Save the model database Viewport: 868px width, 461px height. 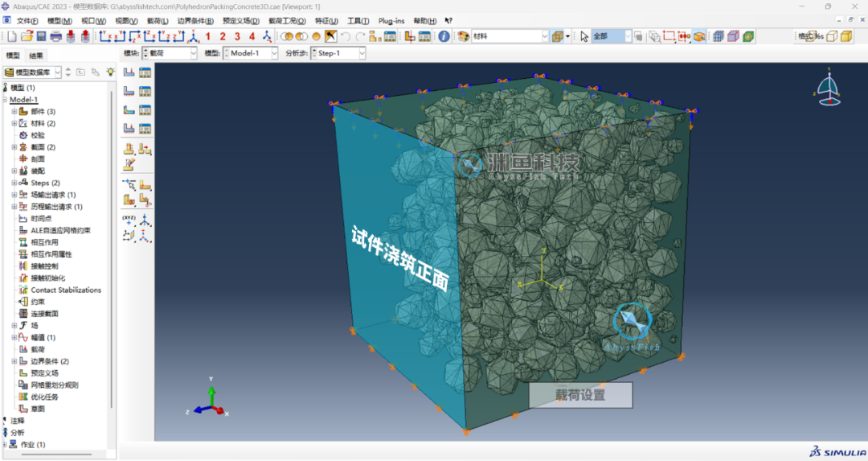tap(42, 36)
